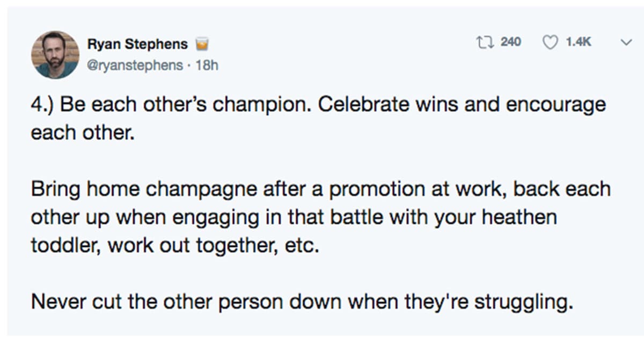View the 240 retweets count
Viewport: 644px width, 337px height.
point(511,42)
